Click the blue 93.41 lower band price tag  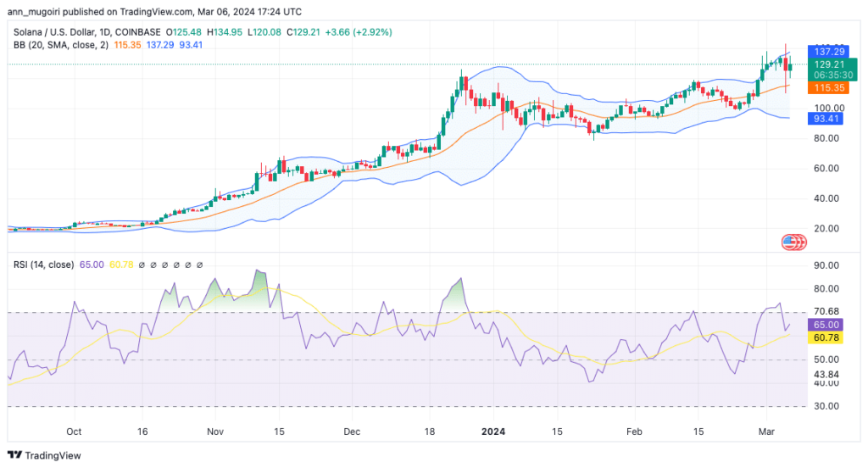(828, 118)
